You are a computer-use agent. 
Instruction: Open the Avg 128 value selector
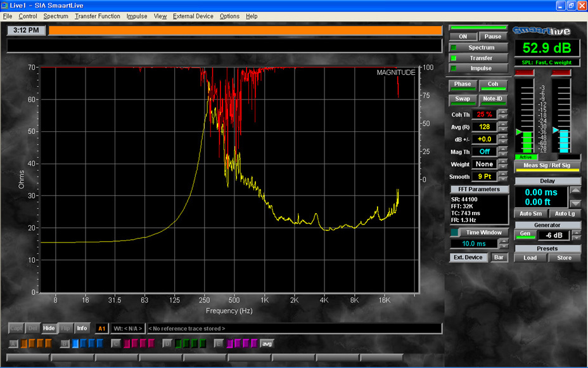point(484,126)
